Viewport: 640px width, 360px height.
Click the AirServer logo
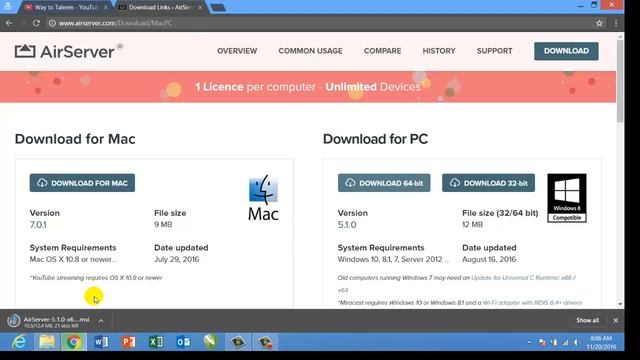[x=69, y=51]
